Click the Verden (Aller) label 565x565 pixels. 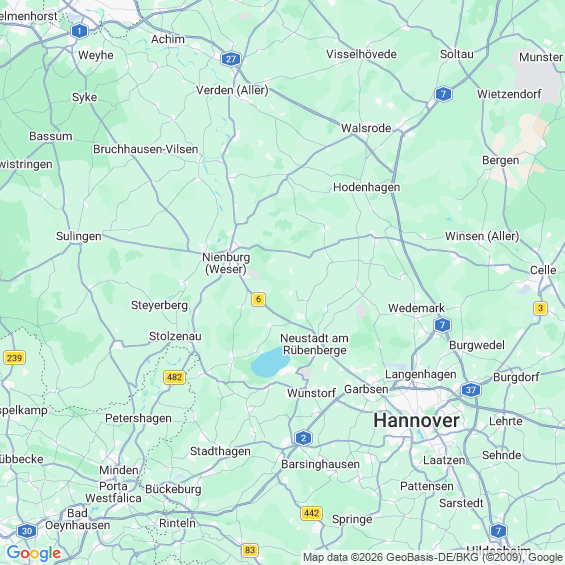pos(232,90)
